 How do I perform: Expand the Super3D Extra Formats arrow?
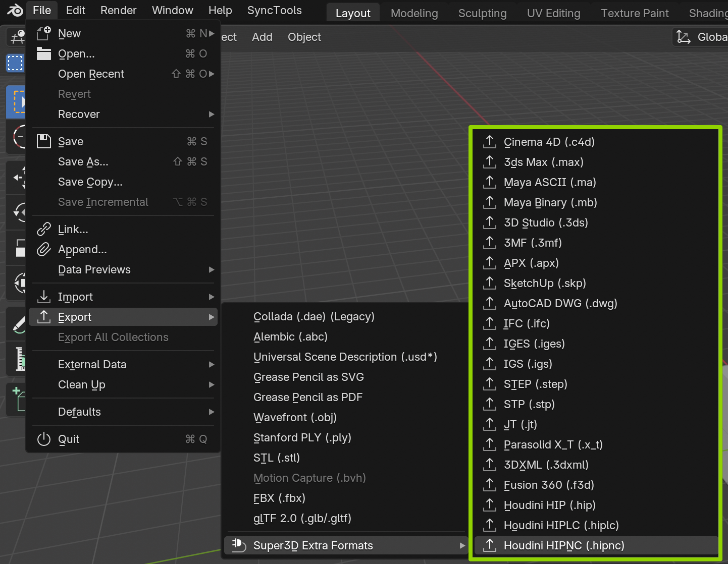click(462, 545)
